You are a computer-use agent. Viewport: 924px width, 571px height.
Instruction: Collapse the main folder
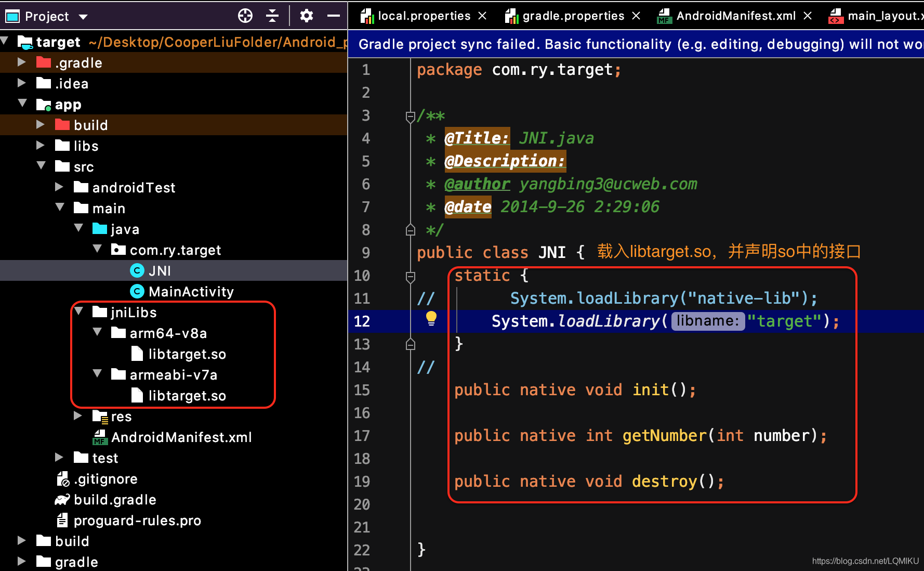tap(60, 207)
